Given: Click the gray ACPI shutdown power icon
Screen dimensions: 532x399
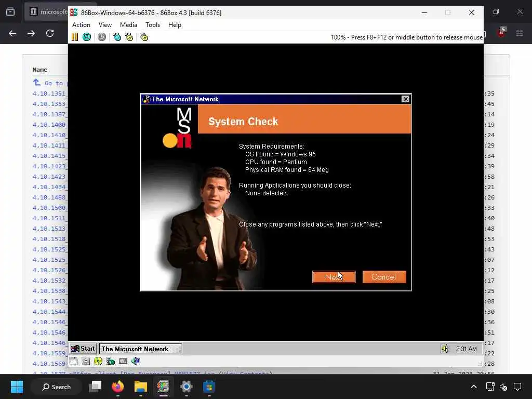Looking at the screenshot, I should click(102, 37).
